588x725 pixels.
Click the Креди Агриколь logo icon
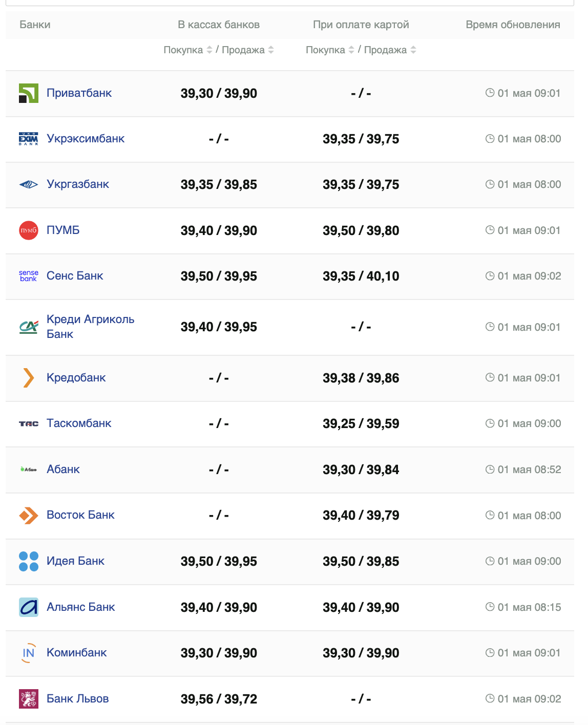pos(29,327)
